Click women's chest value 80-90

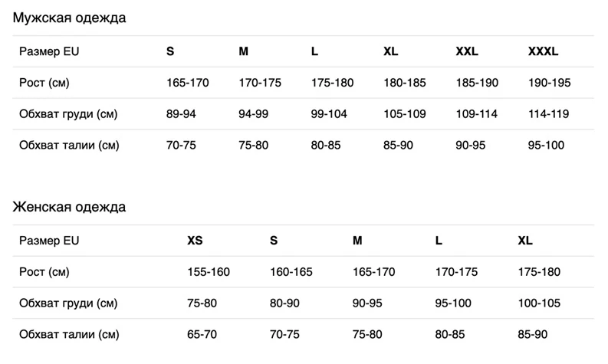point(284,303)
